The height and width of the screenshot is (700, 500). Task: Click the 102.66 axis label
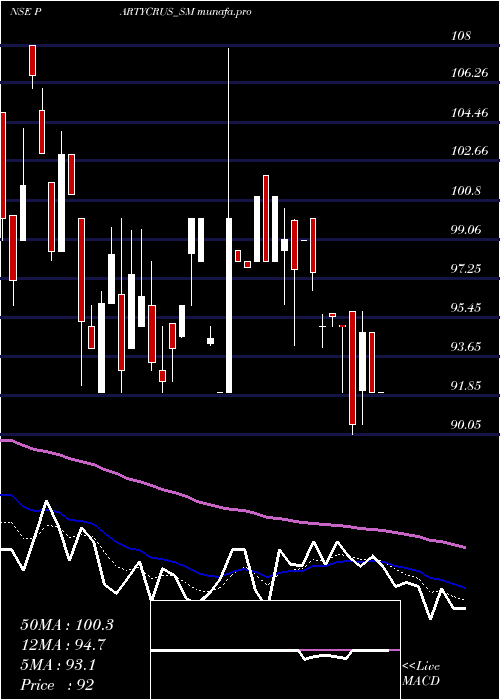click(469, 151)
